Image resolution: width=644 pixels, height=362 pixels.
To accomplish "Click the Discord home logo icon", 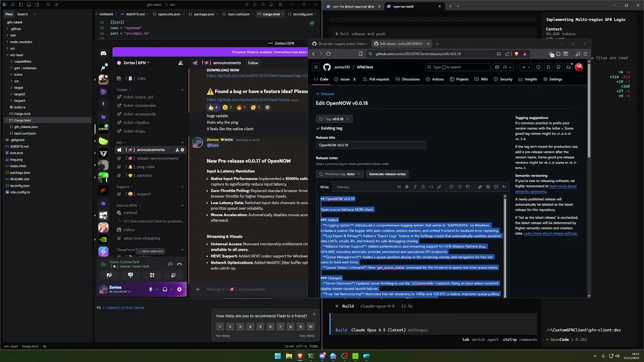I will [103, 53].
